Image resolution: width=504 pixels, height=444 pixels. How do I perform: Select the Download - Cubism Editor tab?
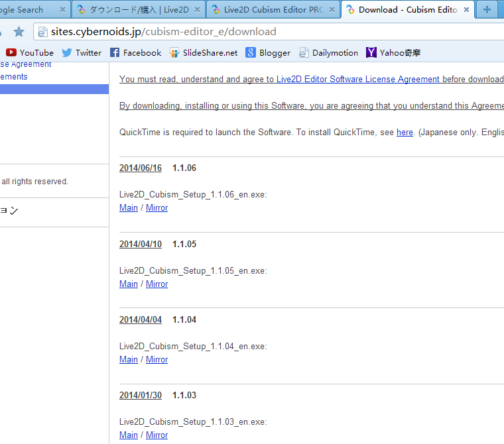click(x=408, y=10)
